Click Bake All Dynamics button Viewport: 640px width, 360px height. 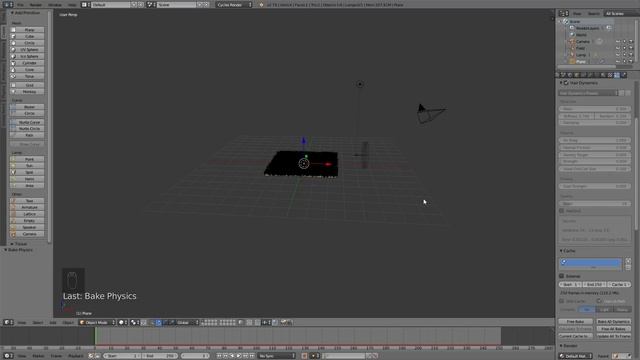click(613, 322)
